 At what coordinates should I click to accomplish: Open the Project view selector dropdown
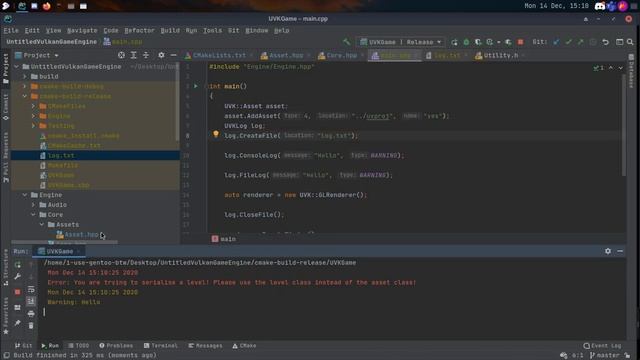[x=37, y=55]
